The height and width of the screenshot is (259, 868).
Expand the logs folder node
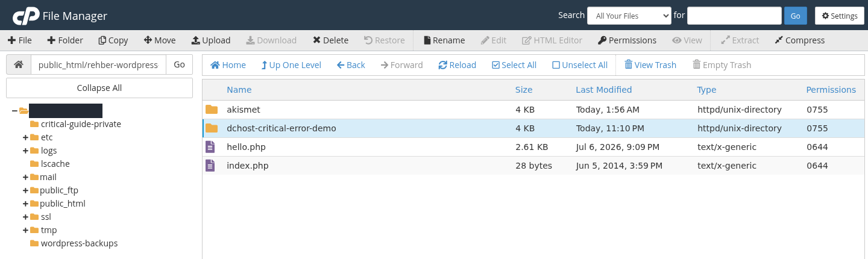coord(26,151)
